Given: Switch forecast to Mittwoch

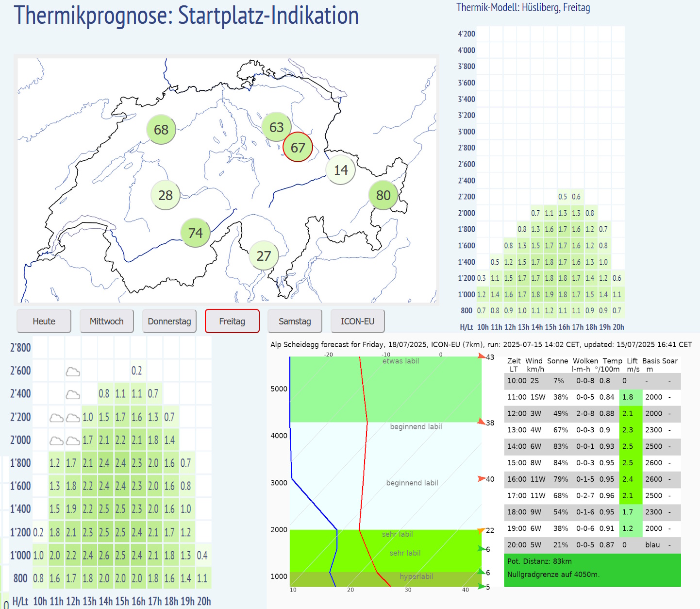Looking at the screenshot, I should [x=107, y=321].
